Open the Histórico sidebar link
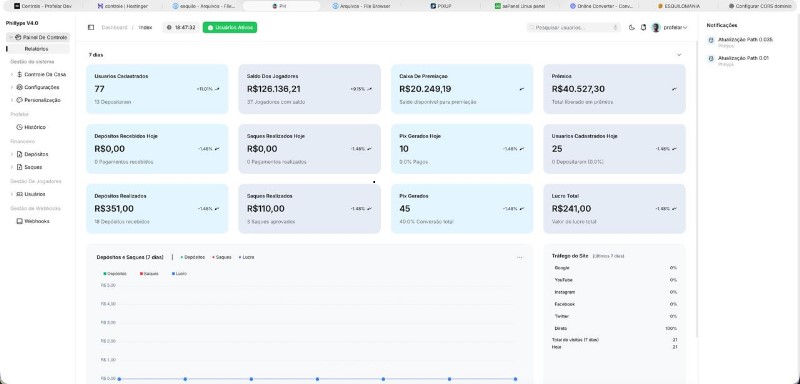The image size is (800, 384). coord(35,127)
